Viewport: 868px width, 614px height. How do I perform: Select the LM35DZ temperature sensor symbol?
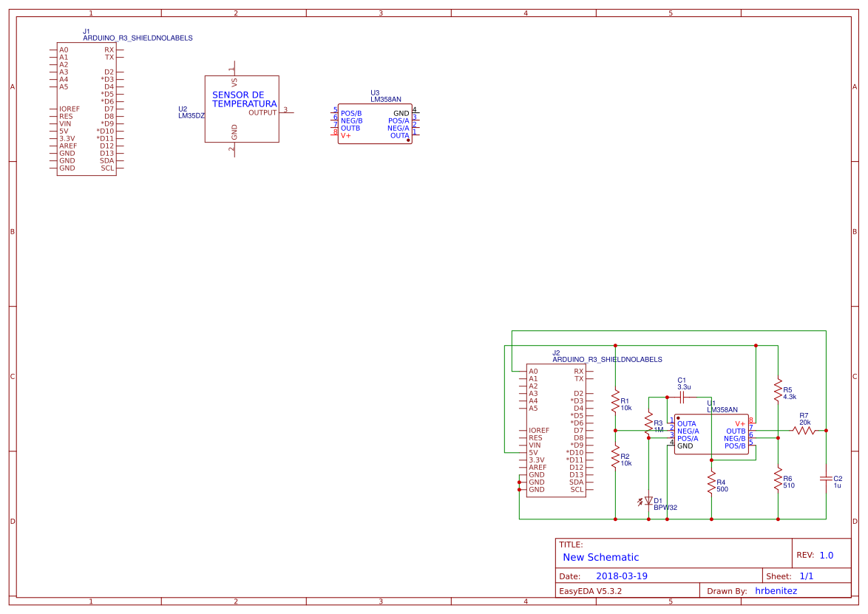click(242, 107)
